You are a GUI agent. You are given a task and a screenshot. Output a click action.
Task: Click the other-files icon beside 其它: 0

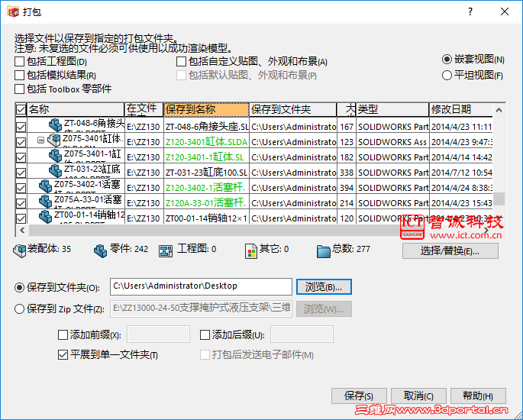click(251, 251)
